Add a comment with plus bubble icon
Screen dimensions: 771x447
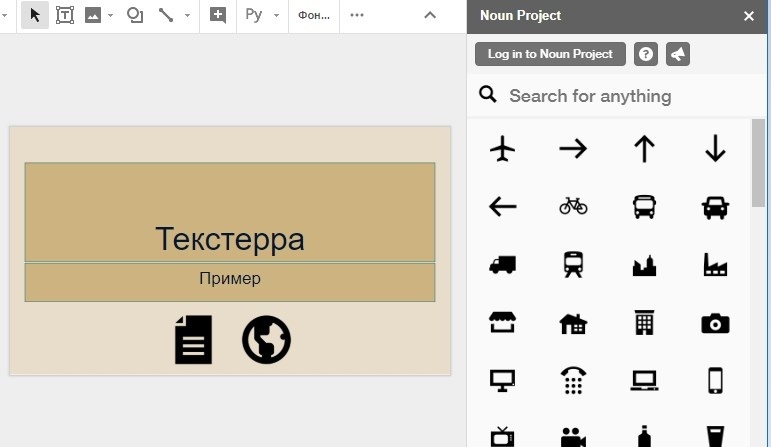coord(218,15)
